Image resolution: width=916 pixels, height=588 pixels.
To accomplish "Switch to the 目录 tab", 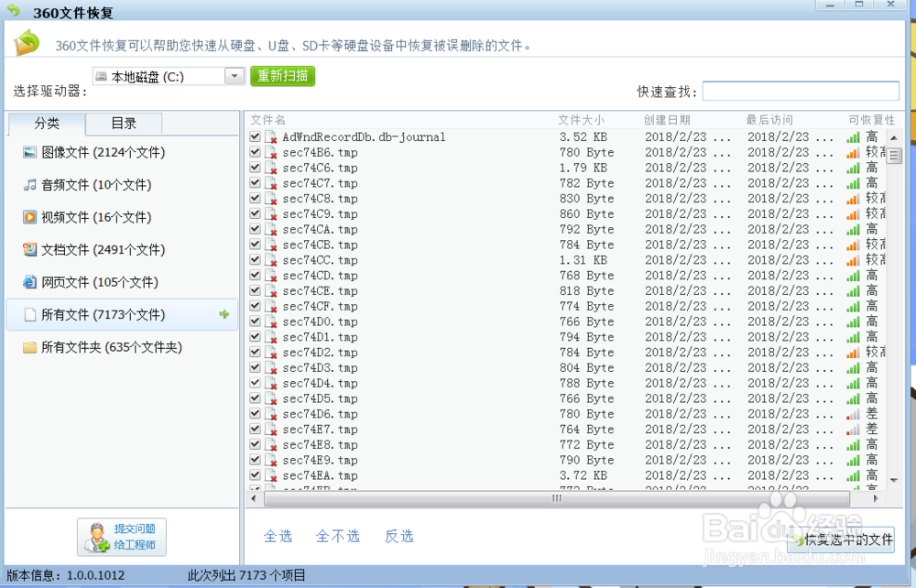I will coord(124,124).
